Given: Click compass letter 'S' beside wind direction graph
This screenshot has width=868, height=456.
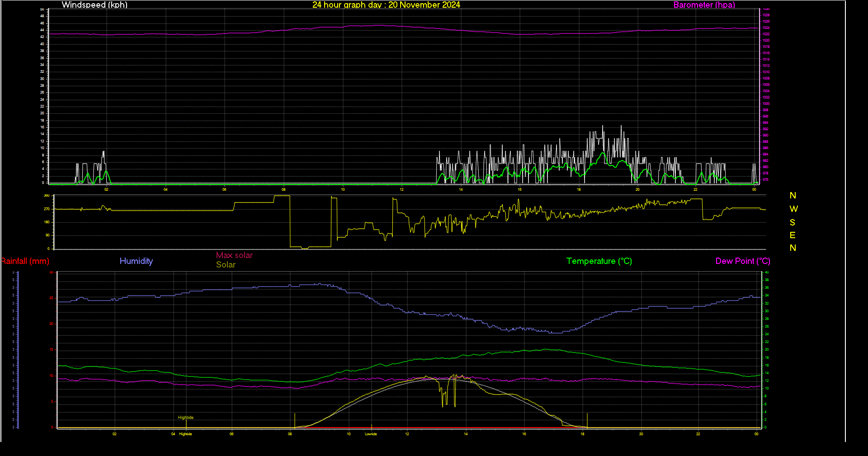Looking at the screenshot, I should [793, 222].
